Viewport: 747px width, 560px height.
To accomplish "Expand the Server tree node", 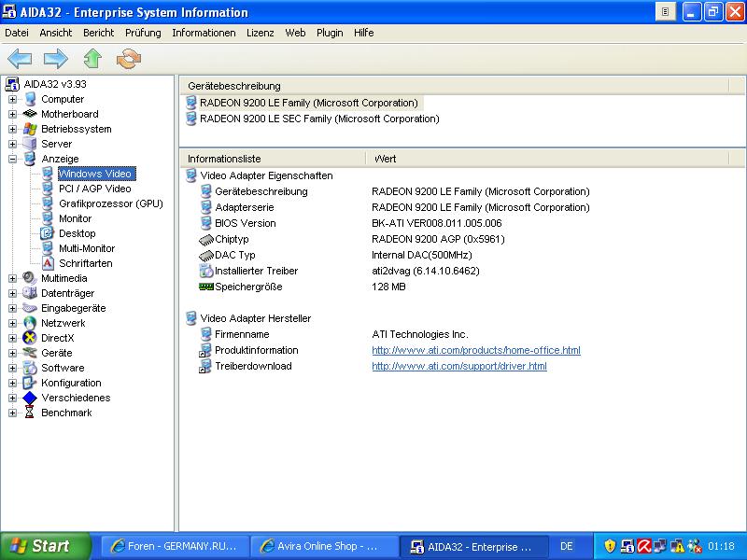I will coord(13,144).
